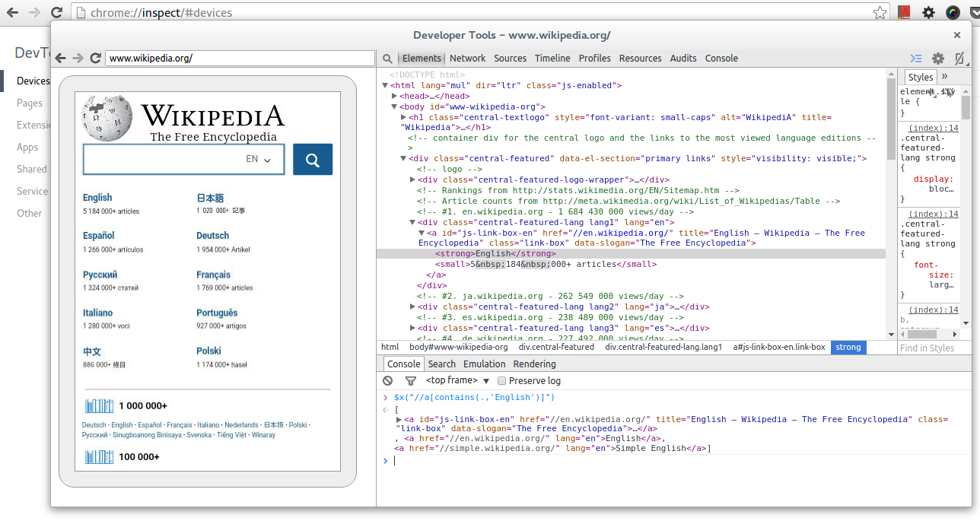This screenshot has height=521, width=980.
Task: Click the DevTools magnifier search icon
Action: 387,59
